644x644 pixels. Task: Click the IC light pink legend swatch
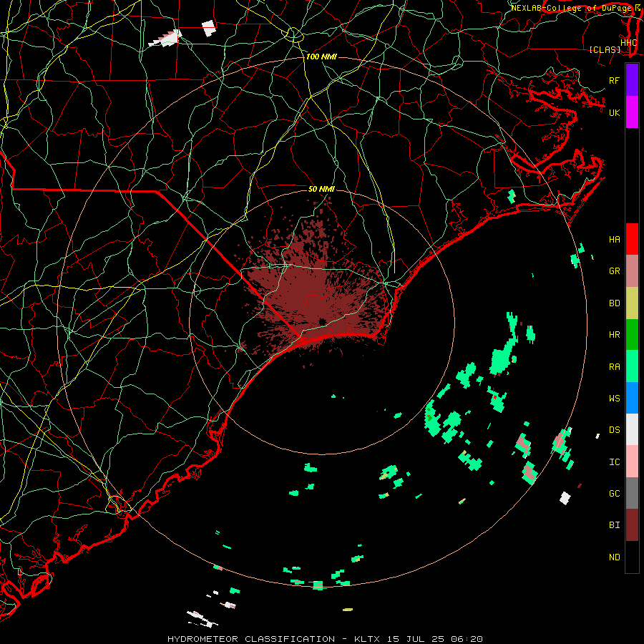coord(632,462)
